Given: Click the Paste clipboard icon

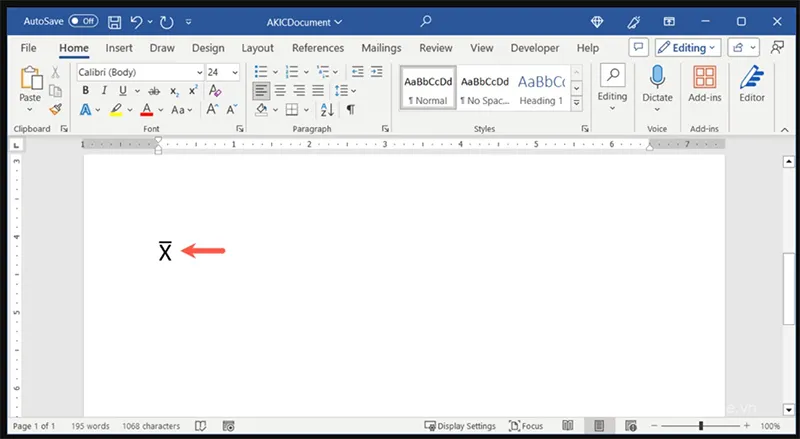Looking at the screenshot, I should 30,78.
